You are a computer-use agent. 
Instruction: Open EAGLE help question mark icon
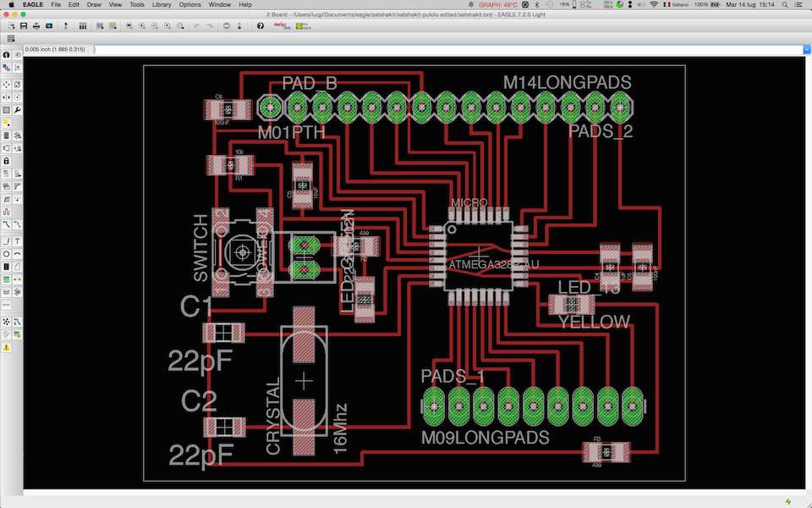pyautogui.click(x=260, y=26)
